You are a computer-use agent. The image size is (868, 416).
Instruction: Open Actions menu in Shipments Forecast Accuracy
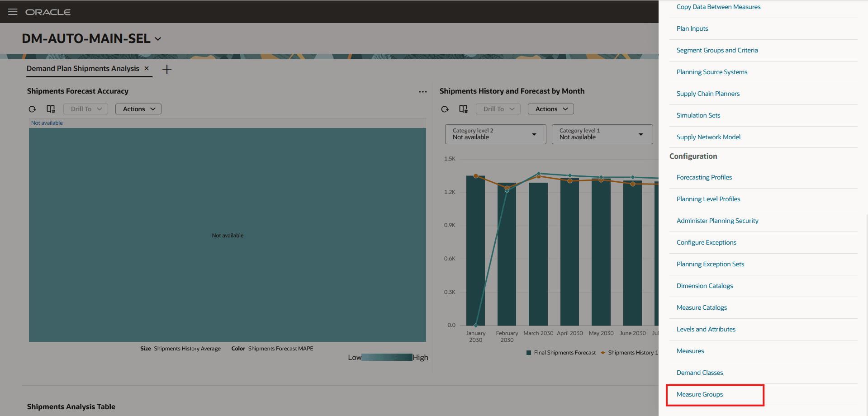tap(138, 109)
